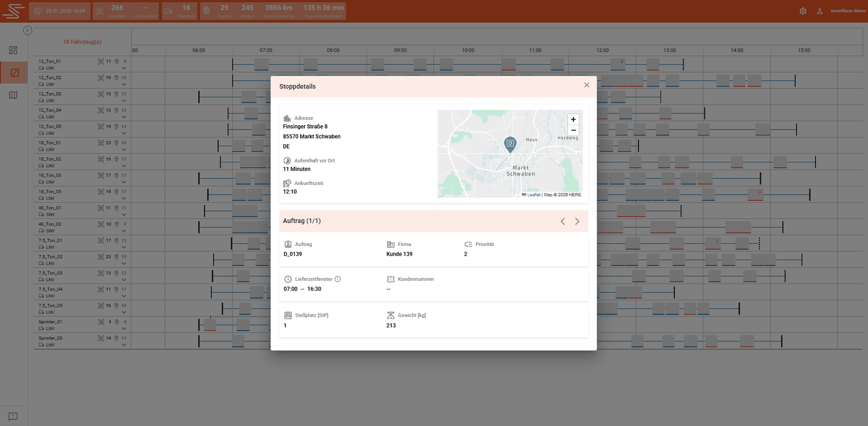
Task: Zoom out on the stop map
Action: coord(573,130)
